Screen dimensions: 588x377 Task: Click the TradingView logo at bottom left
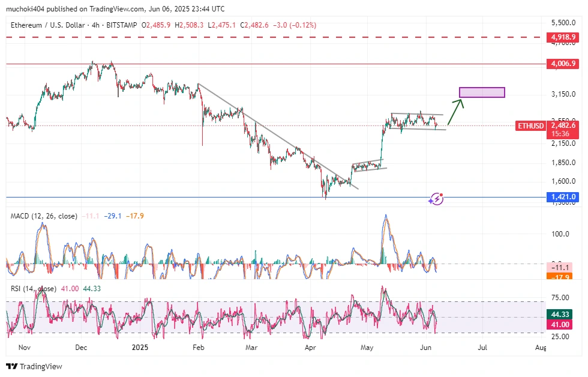(x=34, y=366)
